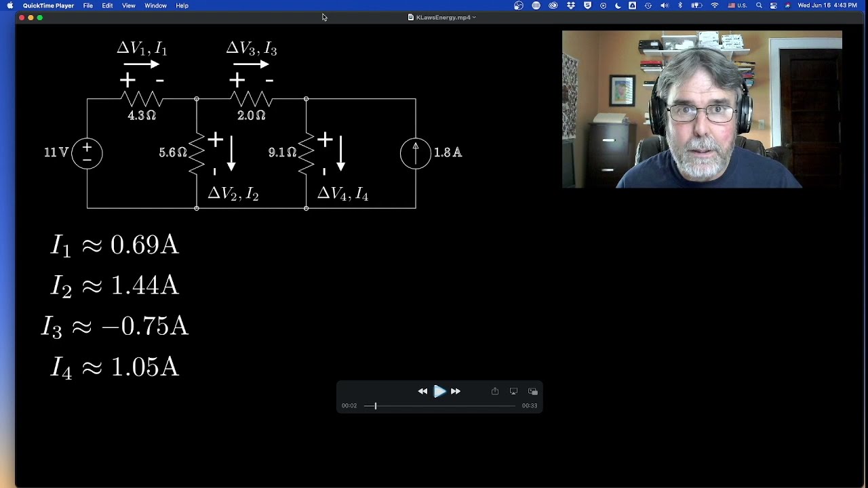Image resolution: width=868 pixels, height=488 pixels.
Task: Open the volume control in menu bar
Action: click(x=664, y=5)
